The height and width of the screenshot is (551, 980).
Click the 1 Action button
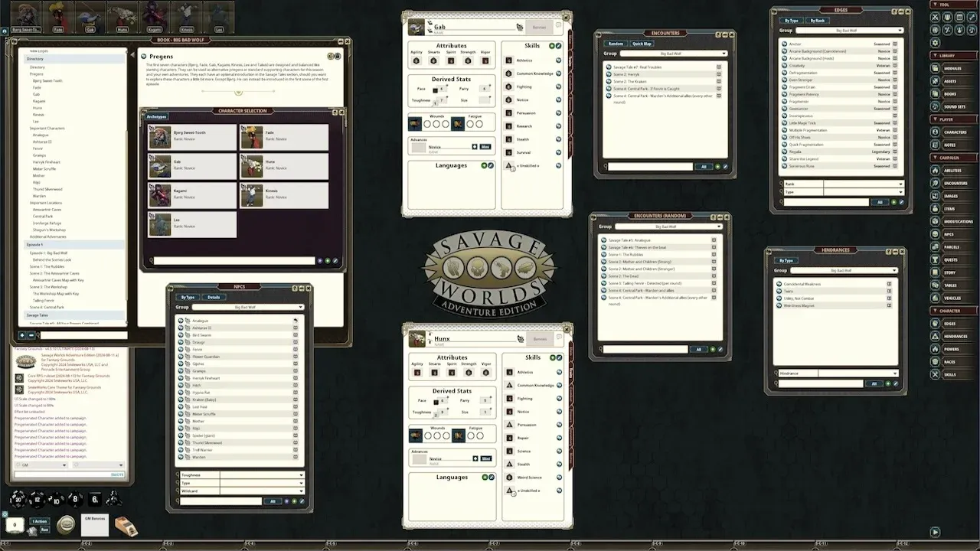(x=39, y=522)
